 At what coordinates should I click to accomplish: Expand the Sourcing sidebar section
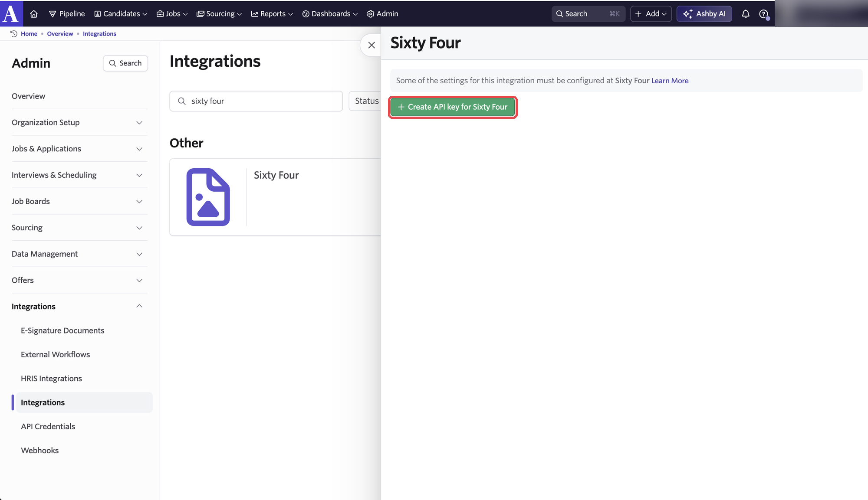79,228
